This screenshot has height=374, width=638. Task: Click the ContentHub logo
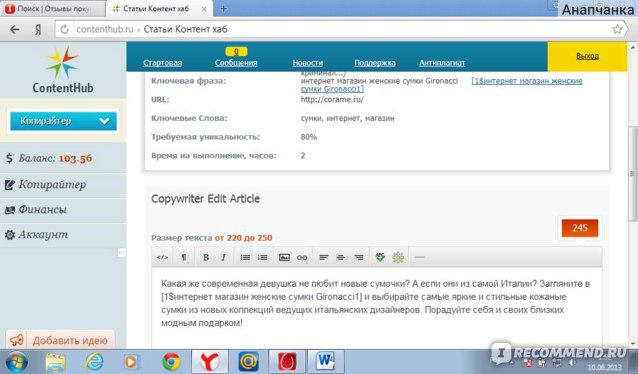pyautogui.click(x=63, y=70)
